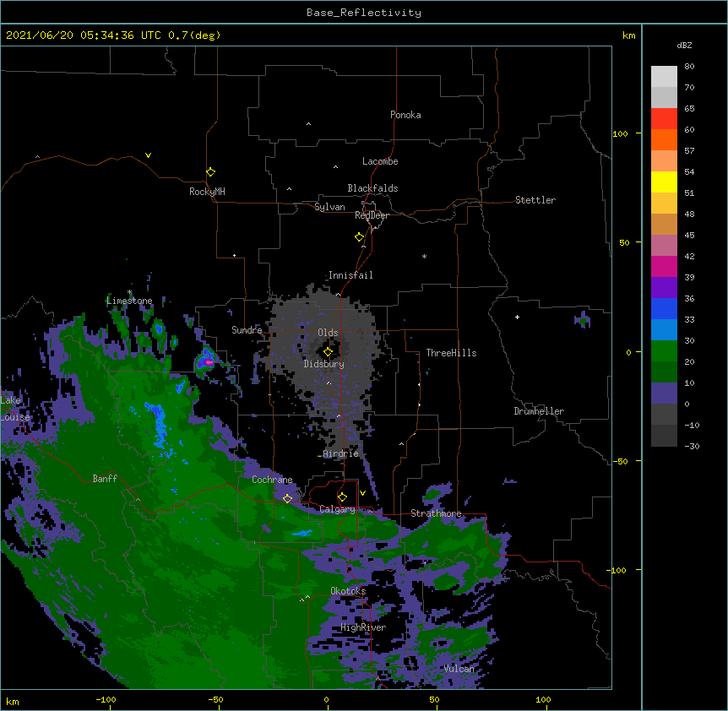This screenshot has width=728, height=711.
Task: Click the -30 value in the dBZ legend
Action: pyautogui.click(x=692, y=446)
